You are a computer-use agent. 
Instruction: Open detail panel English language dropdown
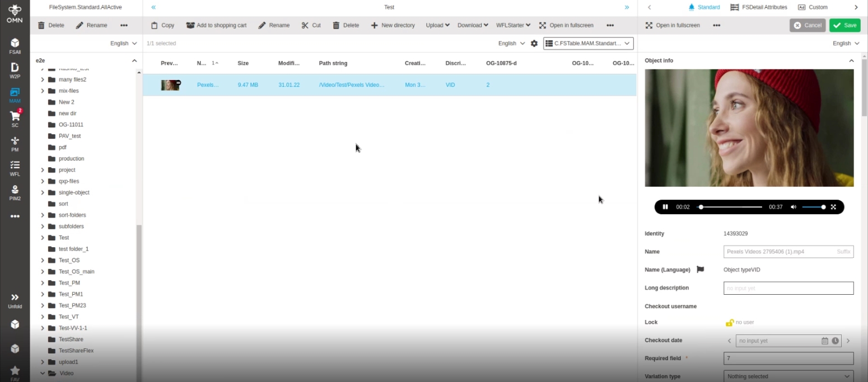click(846, 43)
